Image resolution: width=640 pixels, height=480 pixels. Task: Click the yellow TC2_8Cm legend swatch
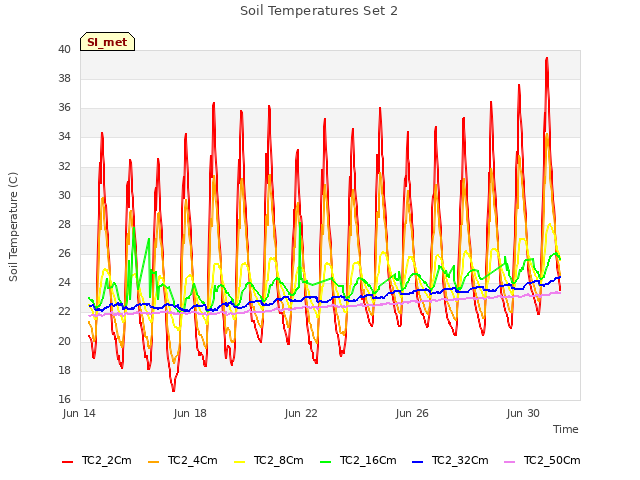(240, 462)
